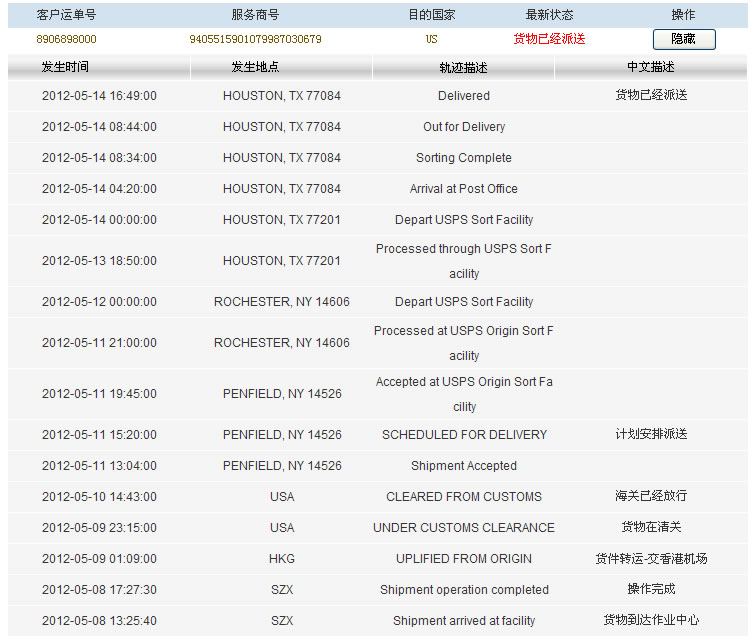Click Depart USPS Sort Facility in Houston row
756x644 pixels.
tap(464, 220)
